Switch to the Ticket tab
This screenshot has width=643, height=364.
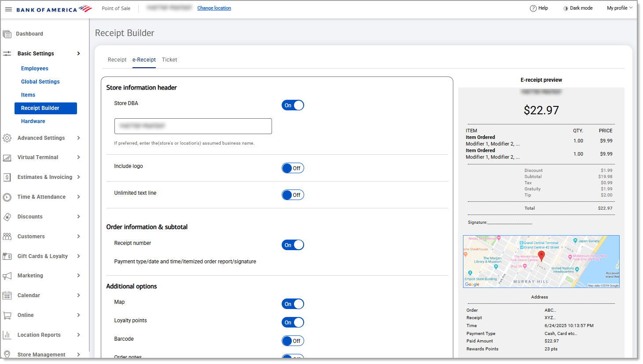click(x=169, y=60)
